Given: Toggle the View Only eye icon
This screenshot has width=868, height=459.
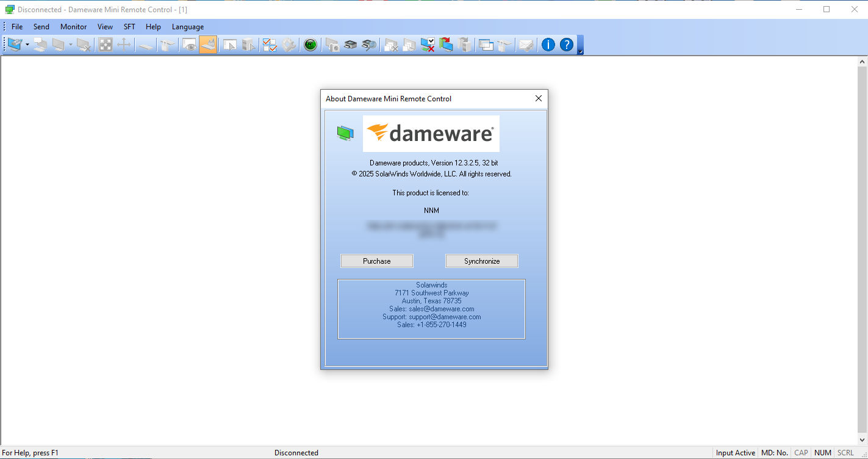Looking at the screenshot, I should coord(190,45).
